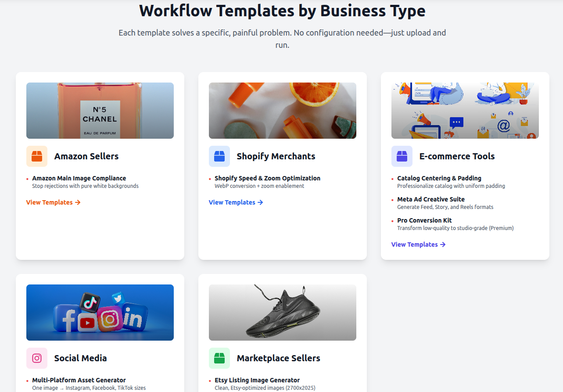Select the Social Media heading
The width and height of the screenshot is (563, 392).
(x=81, y=358)
